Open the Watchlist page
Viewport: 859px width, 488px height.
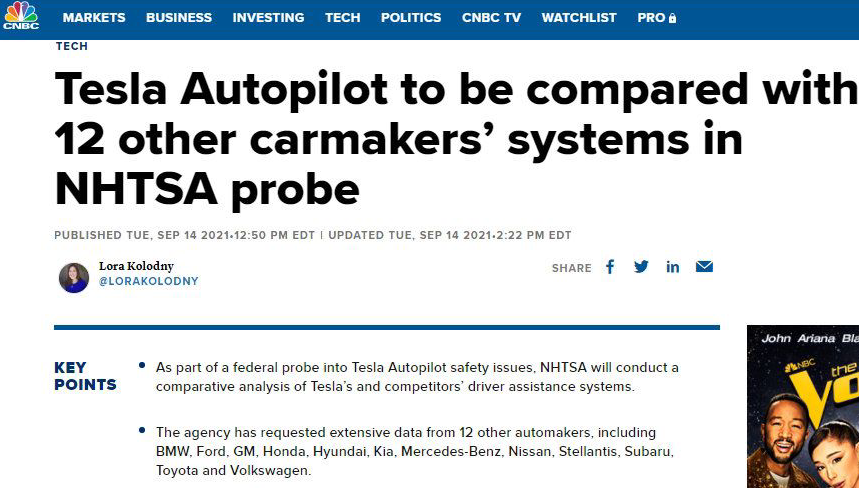click(x=579, y=18)
